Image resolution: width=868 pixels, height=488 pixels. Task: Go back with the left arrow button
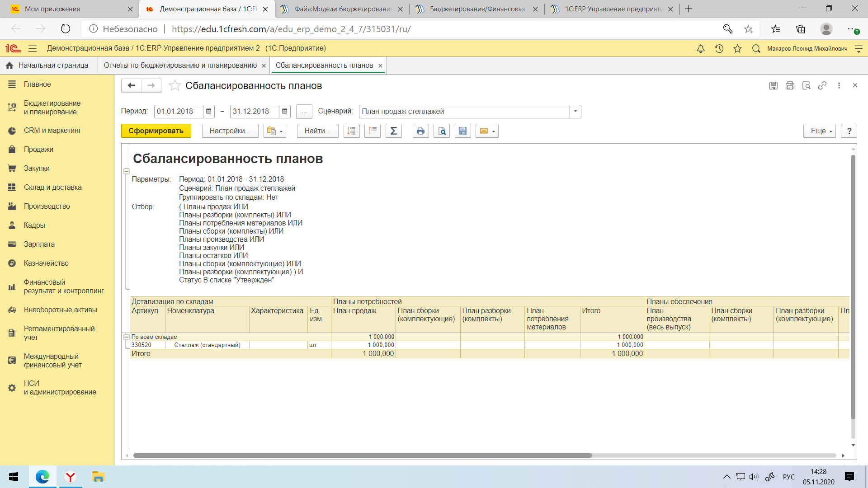point(132,85)
